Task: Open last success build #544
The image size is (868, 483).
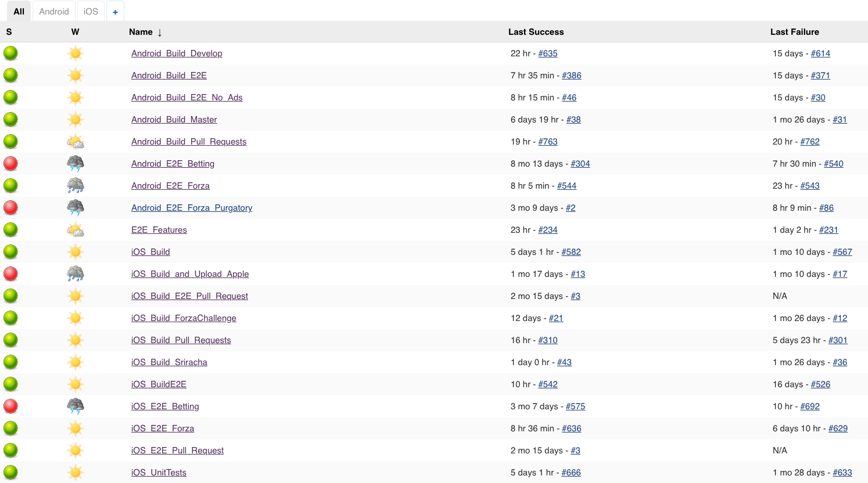Action: (x=567, y=186)
